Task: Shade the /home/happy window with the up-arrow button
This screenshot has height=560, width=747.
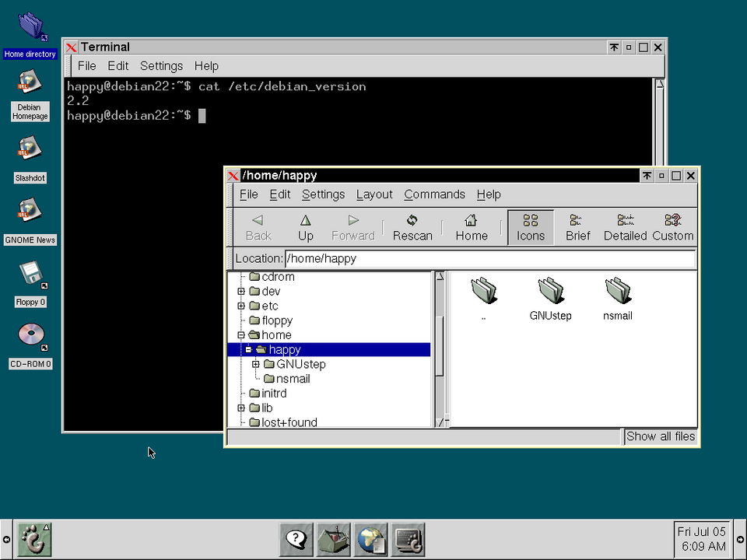Action: point(647,176)
